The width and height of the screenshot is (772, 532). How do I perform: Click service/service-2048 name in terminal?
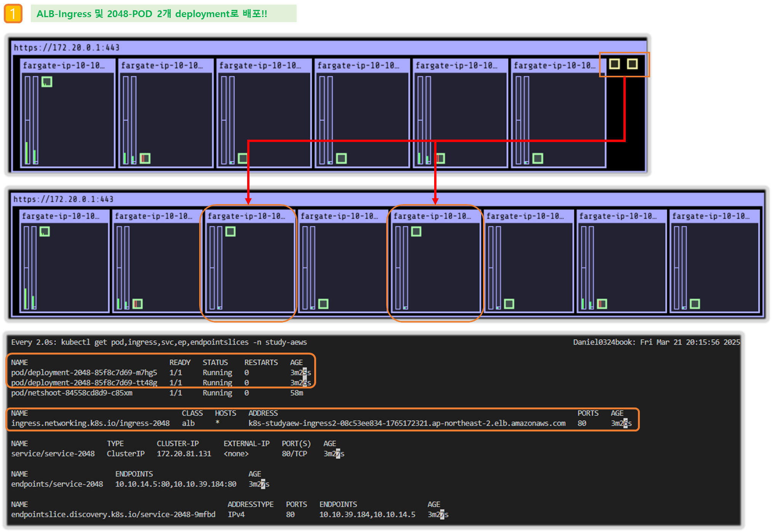click(x=53, y=454)
